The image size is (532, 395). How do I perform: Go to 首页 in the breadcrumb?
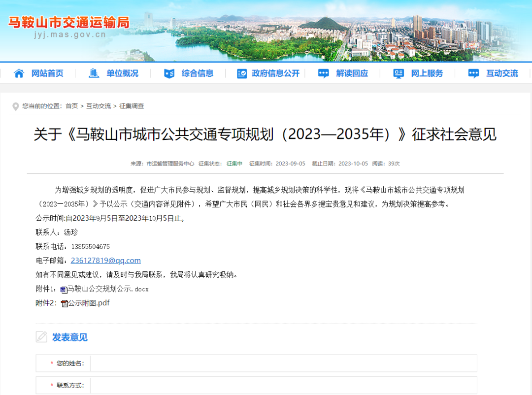tap(71, 106)
